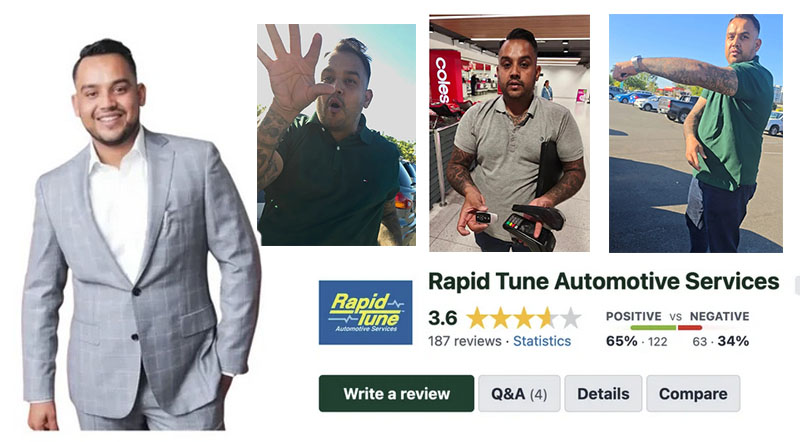Open the photo near Coles store
Viewport: 800px width, 442px height.
(x=509, y=133)
